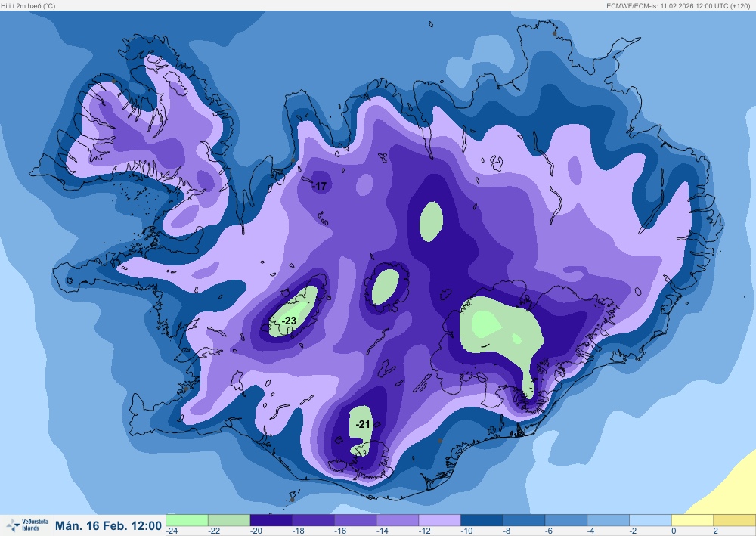
Task: Select the legend swatch between -14 and -12
Action: (398, 520)
